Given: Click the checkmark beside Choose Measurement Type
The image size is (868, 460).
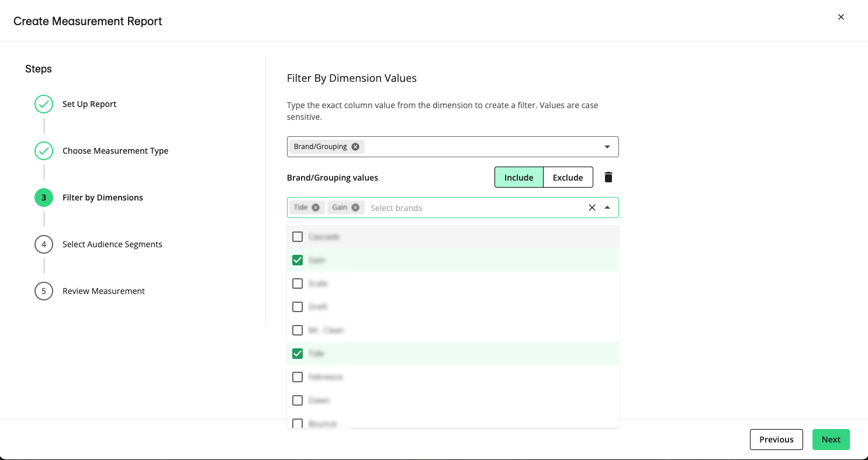Looking at the screenshot, I should [44, 150].
